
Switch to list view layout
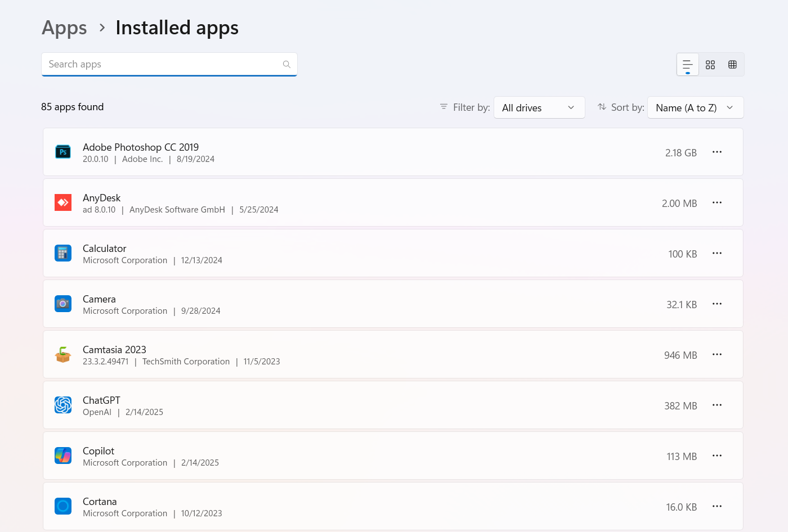click(688, 65)
